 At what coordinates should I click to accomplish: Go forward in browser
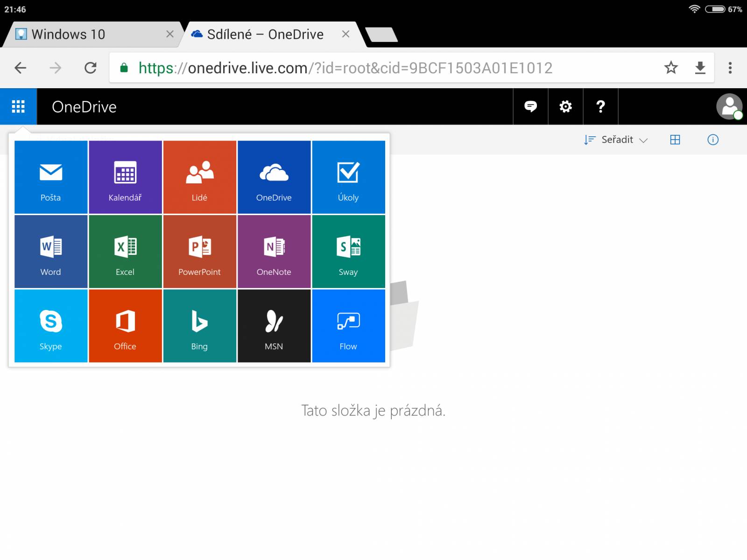pyautogui.click(x=55, y=68)
